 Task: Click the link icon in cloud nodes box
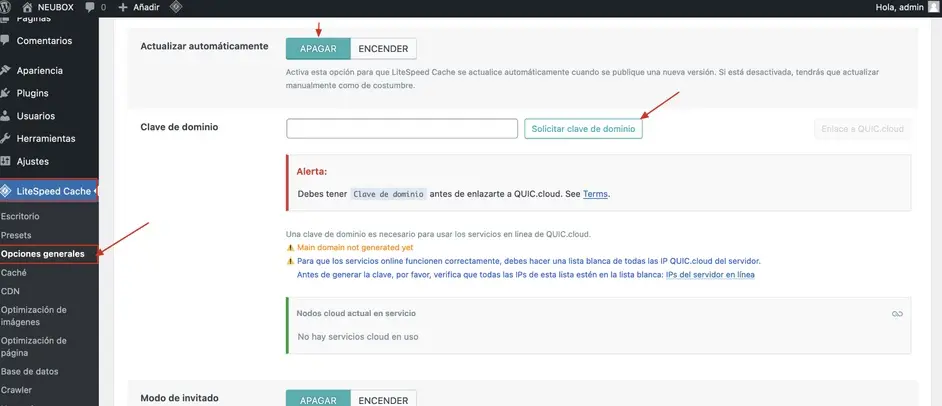(x=897, y=314)
